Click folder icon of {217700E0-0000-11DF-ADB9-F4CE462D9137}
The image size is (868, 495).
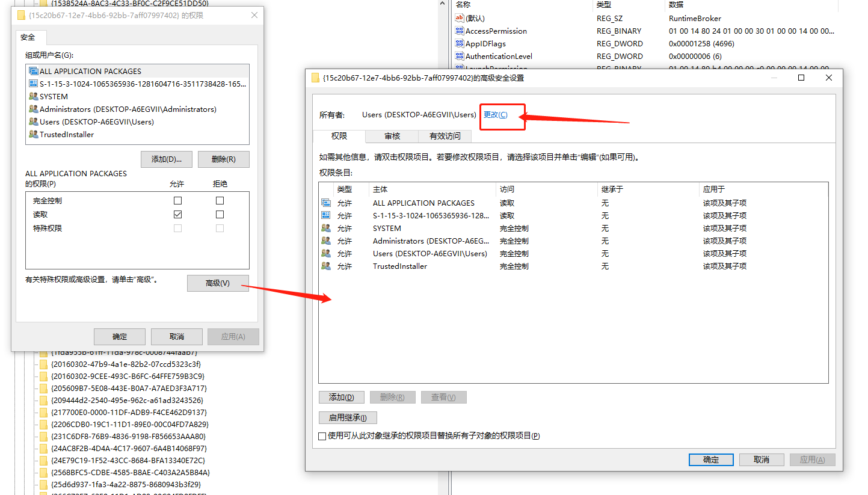pyautogui.click(x=43, y=413)
